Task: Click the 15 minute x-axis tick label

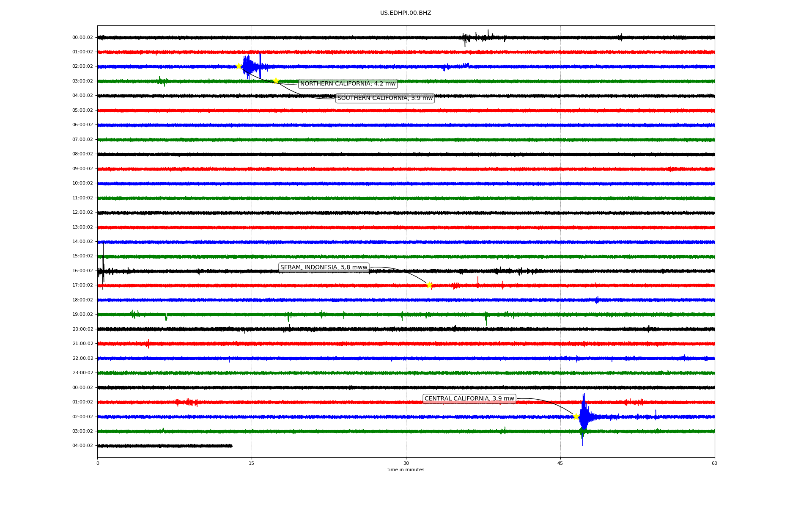Action: pyautogui.click(x=252, y=463)
